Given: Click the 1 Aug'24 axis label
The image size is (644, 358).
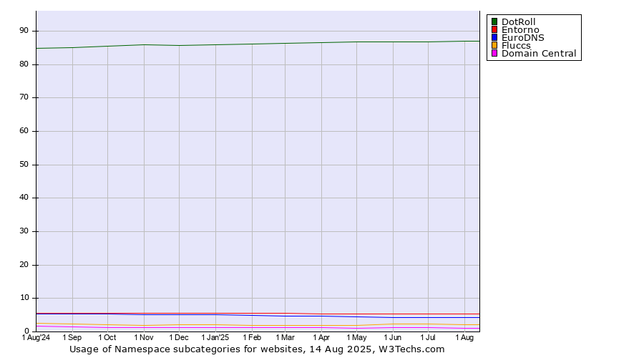Looking at the screenshot, I should [36, 337].
